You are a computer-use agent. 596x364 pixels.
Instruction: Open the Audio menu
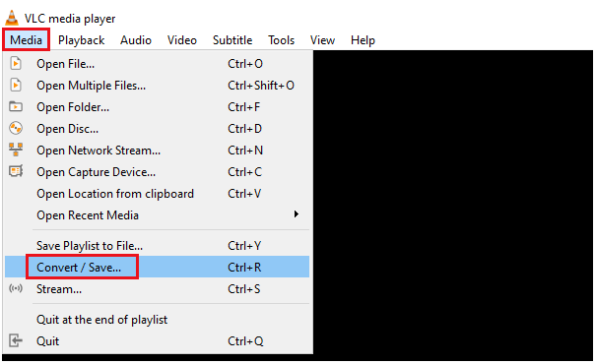[136, 40]
